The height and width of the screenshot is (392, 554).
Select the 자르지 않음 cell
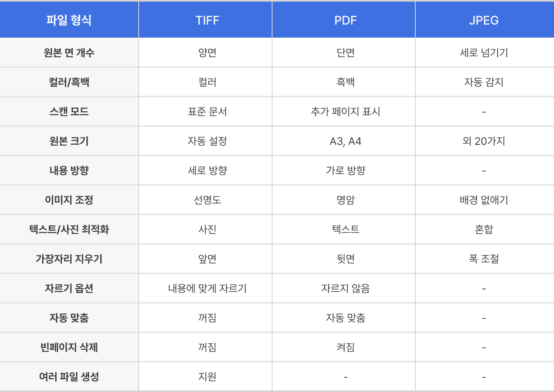[x=345, y=288]
